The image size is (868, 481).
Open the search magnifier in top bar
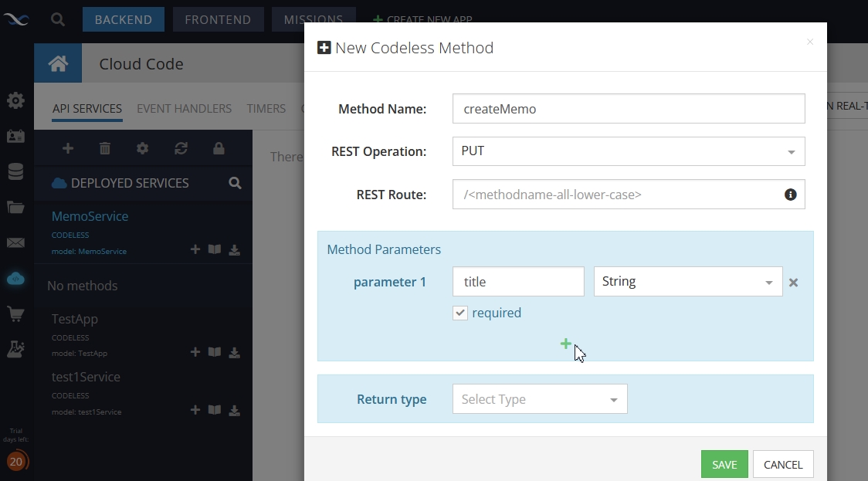click(x=58, y=19)
